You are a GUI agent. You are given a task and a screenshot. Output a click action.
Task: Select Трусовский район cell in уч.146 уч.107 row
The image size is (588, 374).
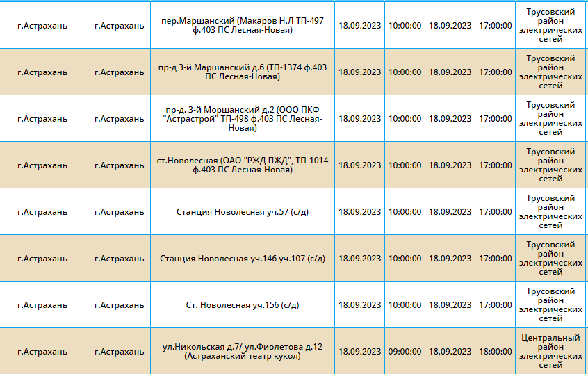[550, 258]
